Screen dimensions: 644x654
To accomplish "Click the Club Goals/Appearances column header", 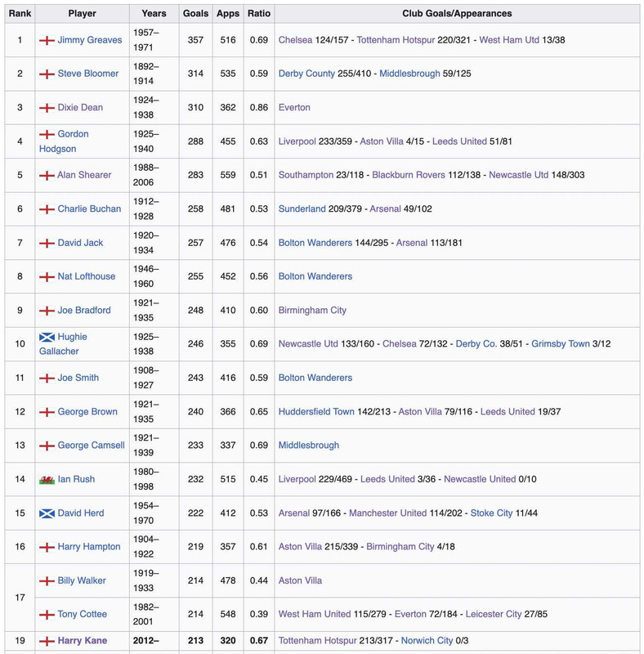I will [x=457, y=13].
